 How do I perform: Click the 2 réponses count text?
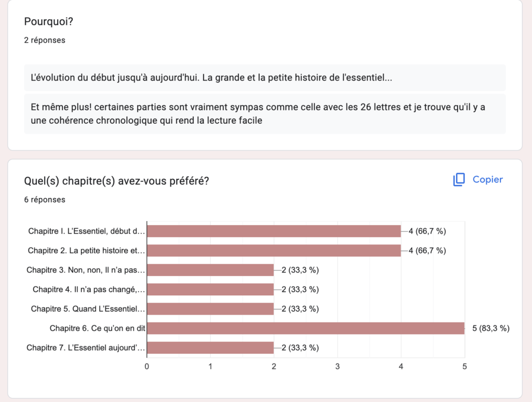45,40
